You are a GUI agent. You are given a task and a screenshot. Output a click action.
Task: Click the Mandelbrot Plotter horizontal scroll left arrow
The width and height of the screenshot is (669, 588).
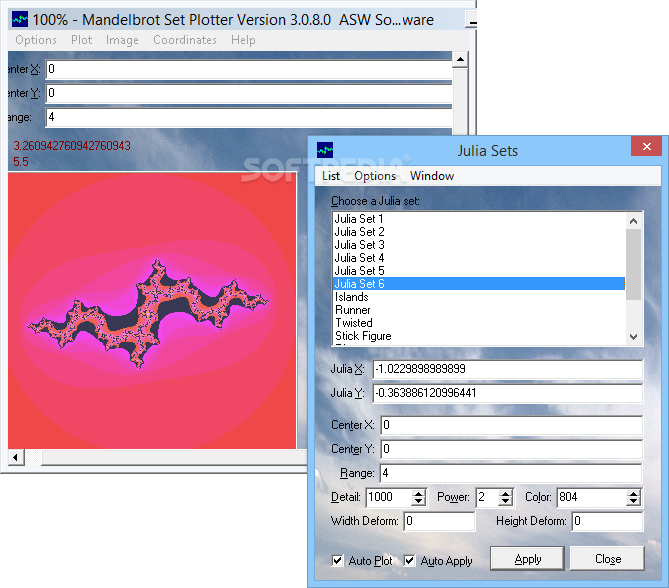click(x=16, y=457)
